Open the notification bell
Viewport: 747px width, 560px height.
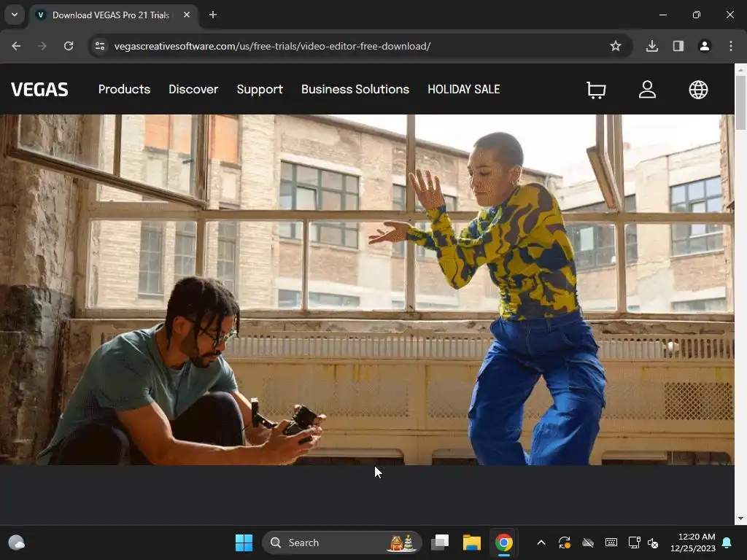[727, 542]
